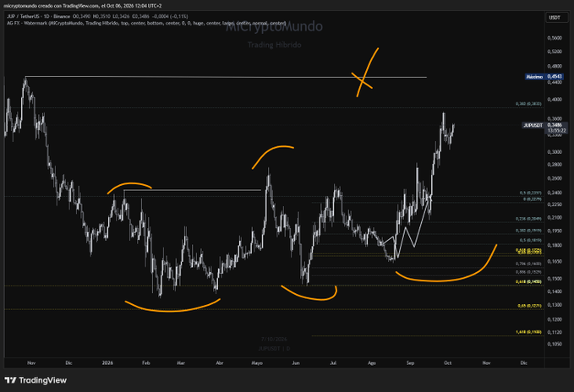The image size is (574, 392).
Task: Click the 0,1650 price axis label
Action: pyautogui.click(x=555, y=261)
